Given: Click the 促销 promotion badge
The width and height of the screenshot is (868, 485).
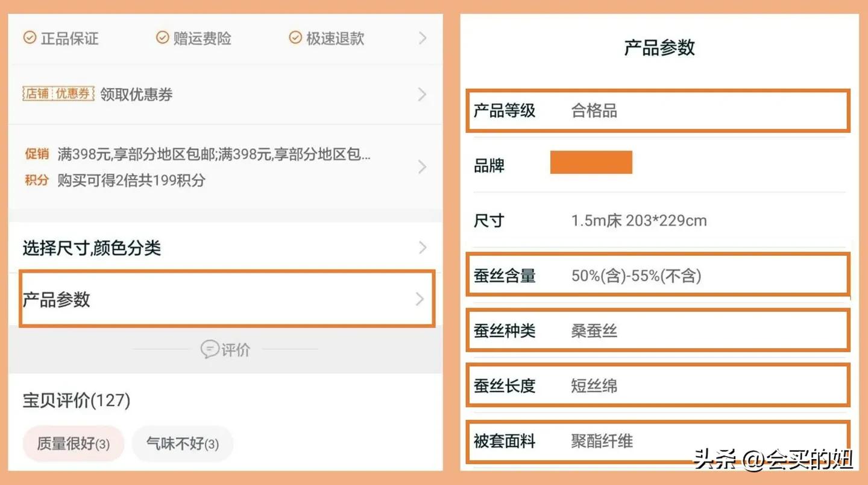Looking at the screenshot, I should click(37, 154).
